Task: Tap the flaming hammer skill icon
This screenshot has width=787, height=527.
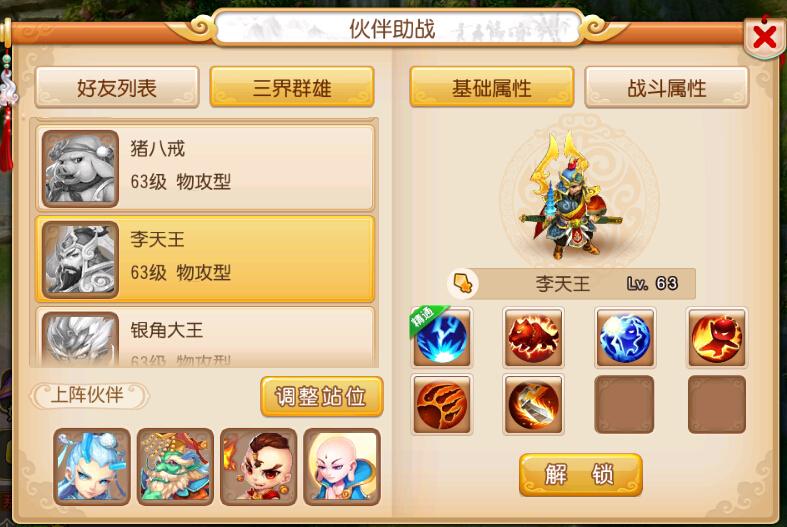Action: tap(533, 405)
